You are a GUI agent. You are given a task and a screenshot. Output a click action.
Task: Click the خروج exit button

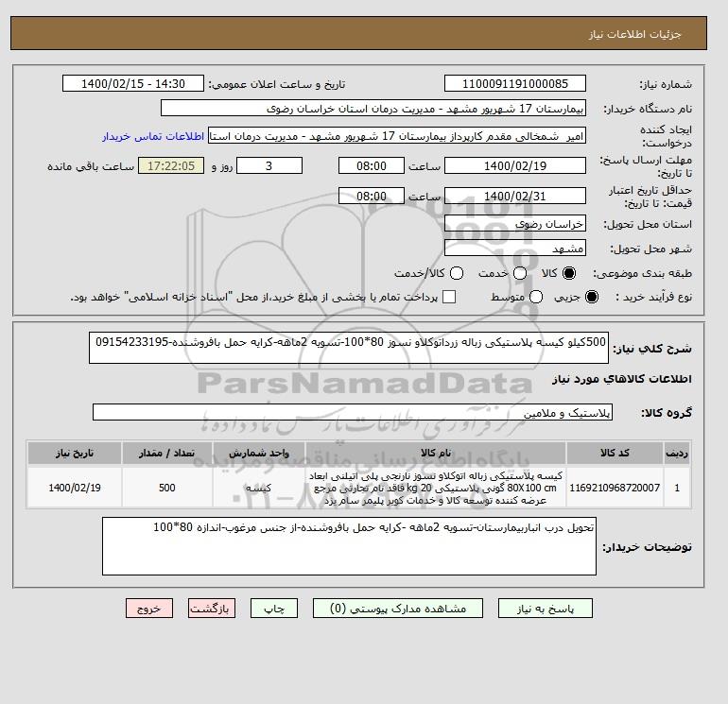click(149, 609)
